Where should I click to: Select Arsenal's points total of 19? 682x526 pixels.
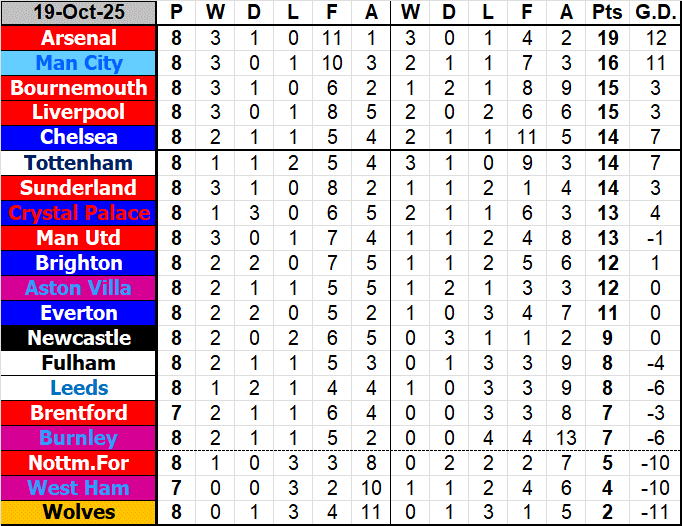pyautogui.click(x=607, y=38)
